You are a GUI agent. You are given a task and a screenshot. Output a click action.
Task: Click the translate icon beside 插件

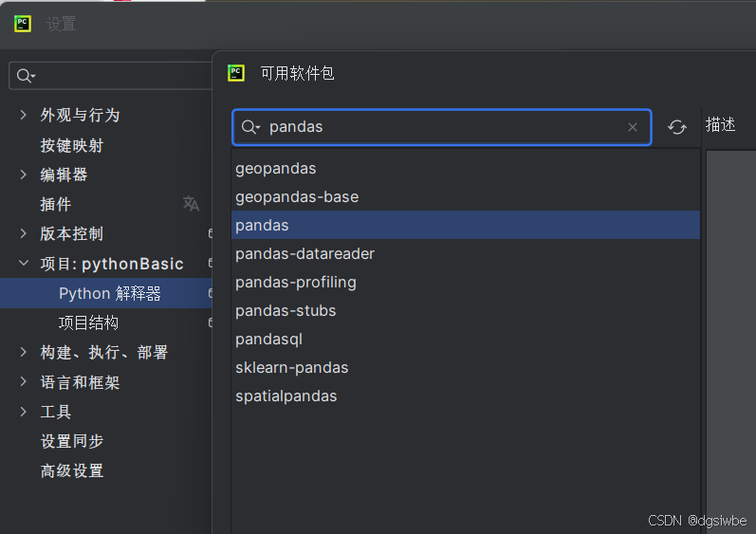[191, 204]
